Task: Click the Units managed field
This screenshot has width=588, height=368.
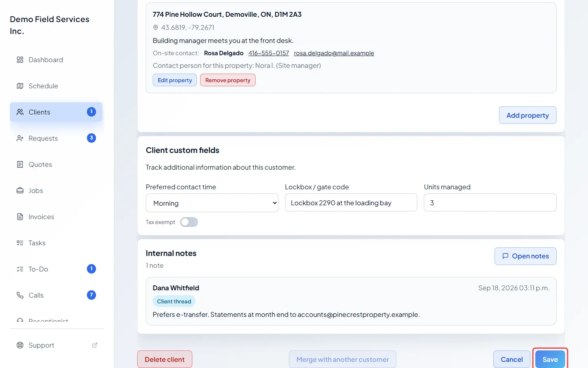Action: tap(490, 202)
